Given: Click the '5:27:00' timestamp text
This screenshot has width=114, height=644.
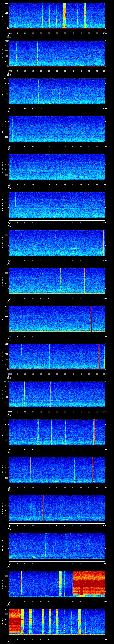Looking at the screenshot, I should [9, 450].
